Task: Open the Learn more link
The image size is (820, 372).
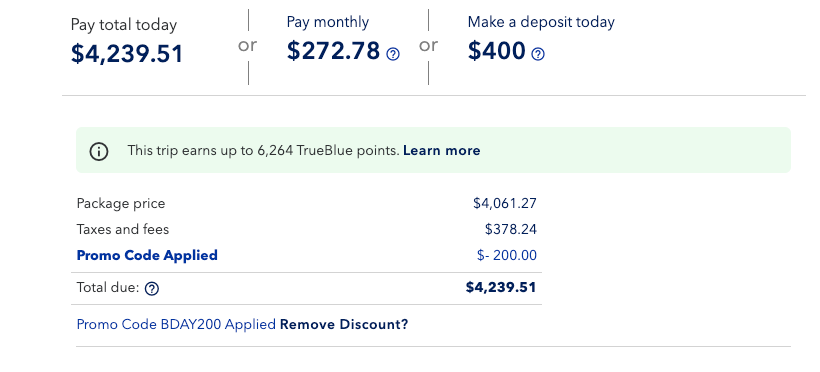Action: pyautogui.click(x=441, y=151)
